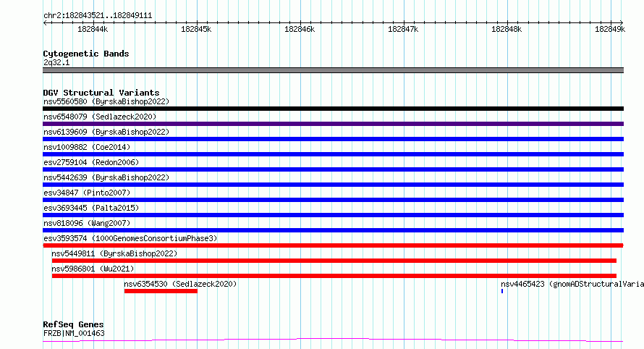Click the nsv6354530 (Sedlazeck2020) label
Screen dimensions: 644x349
pos(180,284)
